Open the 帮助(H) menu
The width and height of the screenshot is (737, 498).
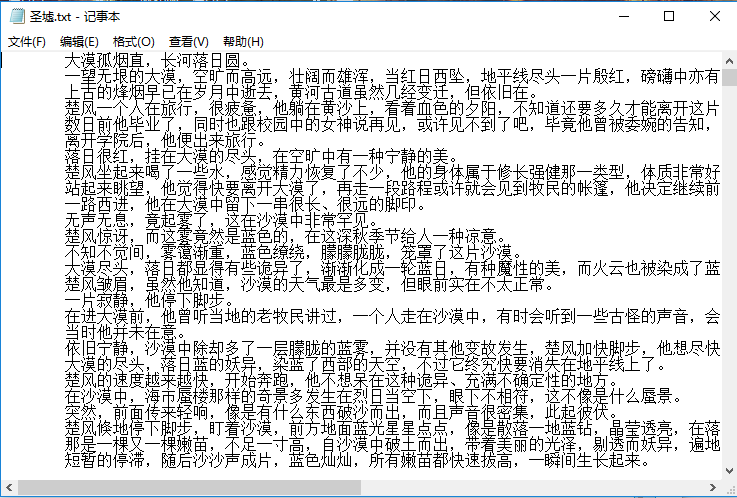(243, 42)
